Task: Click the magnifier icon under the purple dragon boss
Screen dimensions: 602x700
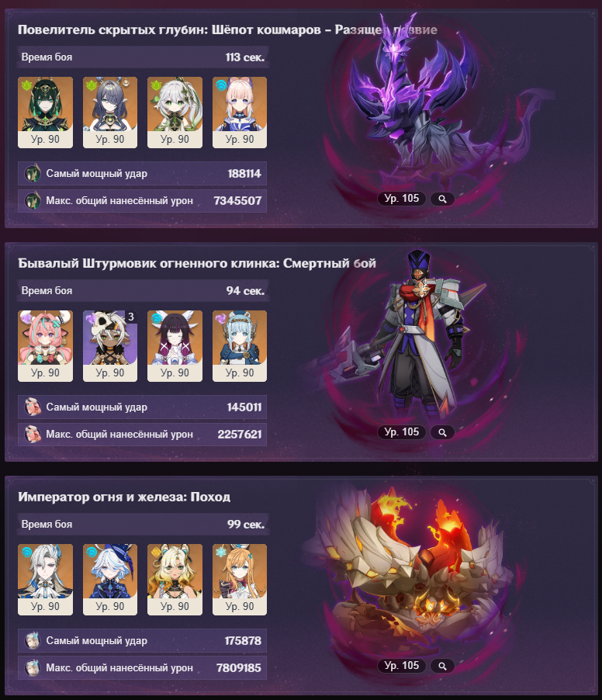Action: pyautogui.click(x=442, y=199)
